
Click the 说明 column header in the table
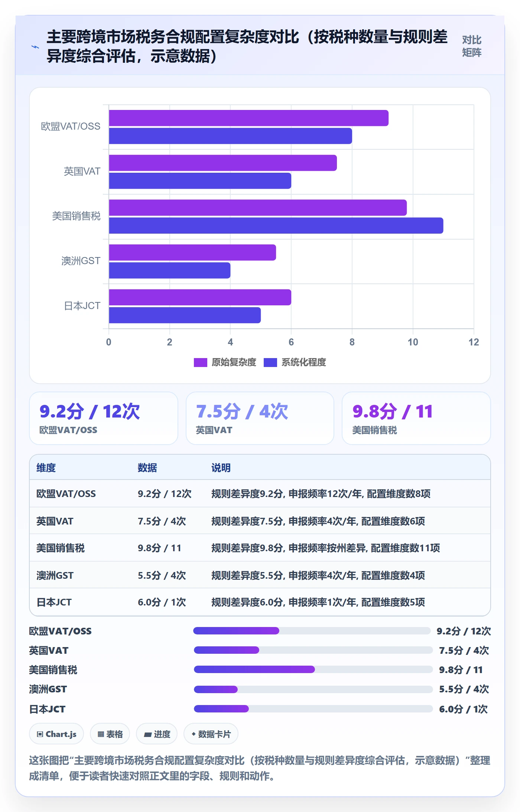(x=221, y=468)
